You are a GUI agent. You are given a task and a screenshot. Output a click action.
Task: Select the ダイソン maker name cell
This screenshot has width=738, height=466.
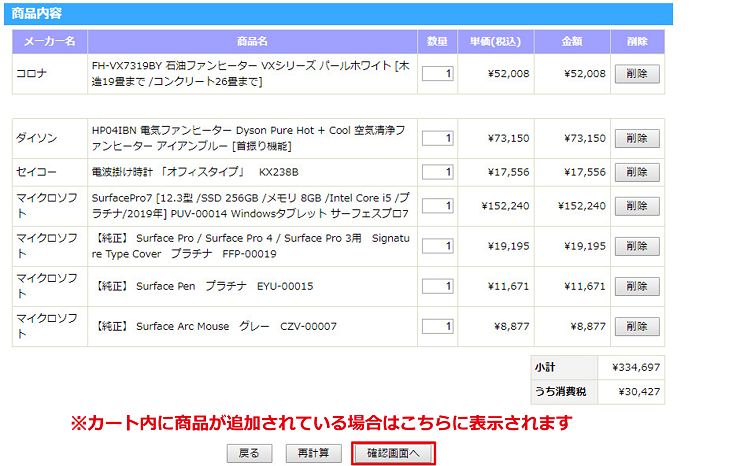pos(50,138)
